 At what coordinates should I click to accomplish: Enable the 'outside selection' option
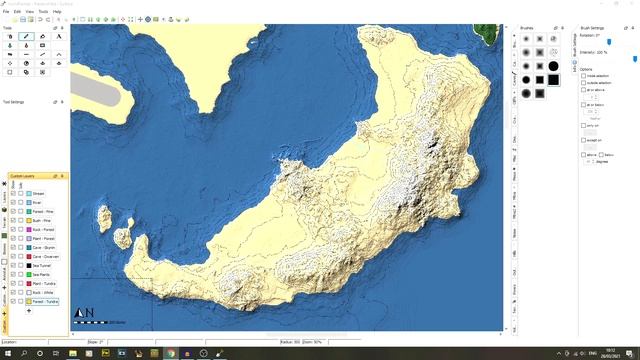[x=583, y=83]
